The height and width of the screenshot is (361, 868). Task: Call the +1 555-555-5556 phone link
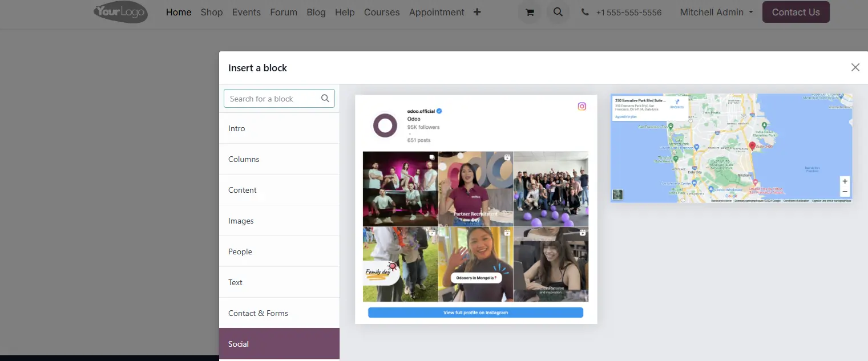point(629,12)
